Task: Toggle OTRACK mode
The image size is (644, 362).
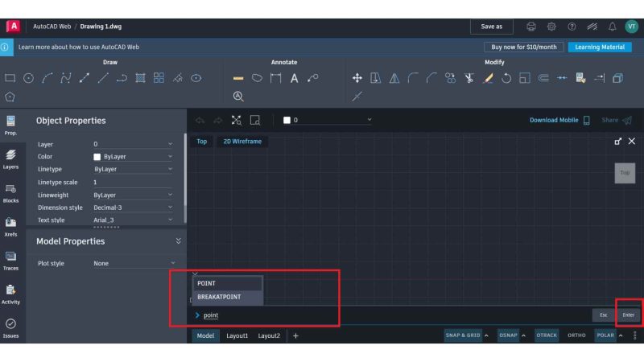Action: tap(547, 335)
